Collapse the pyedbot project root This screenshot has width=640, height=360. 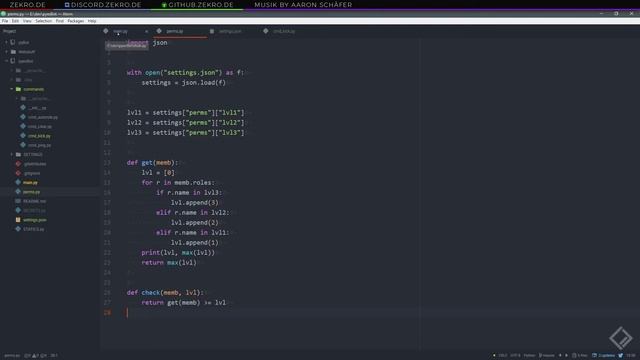[7, 61]
